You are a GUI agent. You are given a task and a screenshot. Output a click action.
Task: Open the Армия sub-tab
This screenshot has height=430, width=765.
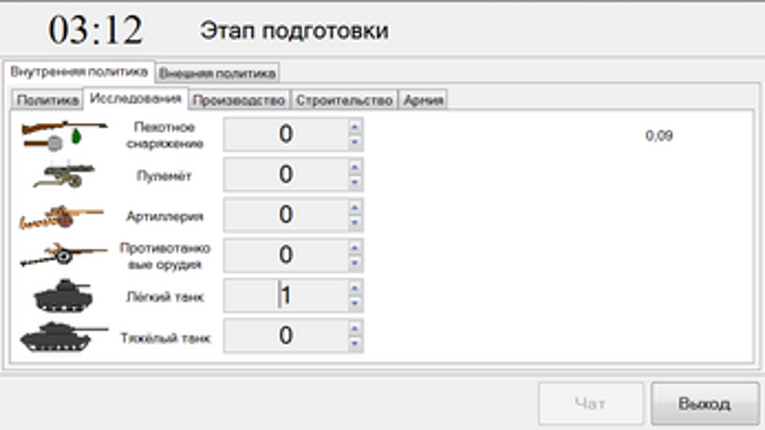(423, 100)
